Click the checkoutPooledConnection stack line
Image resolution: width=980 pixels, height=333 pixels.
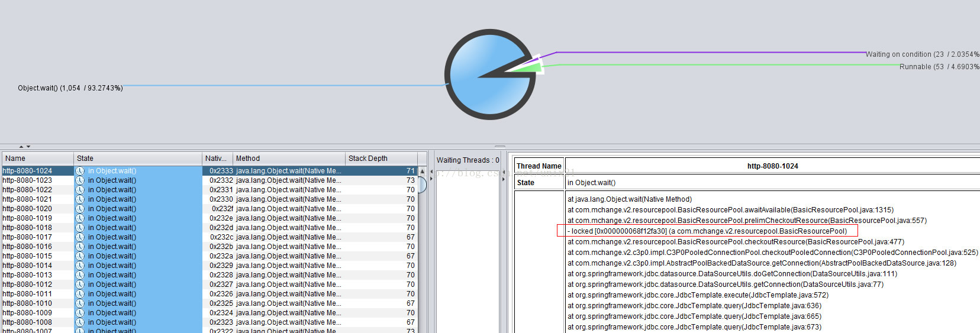click(773, 253)
